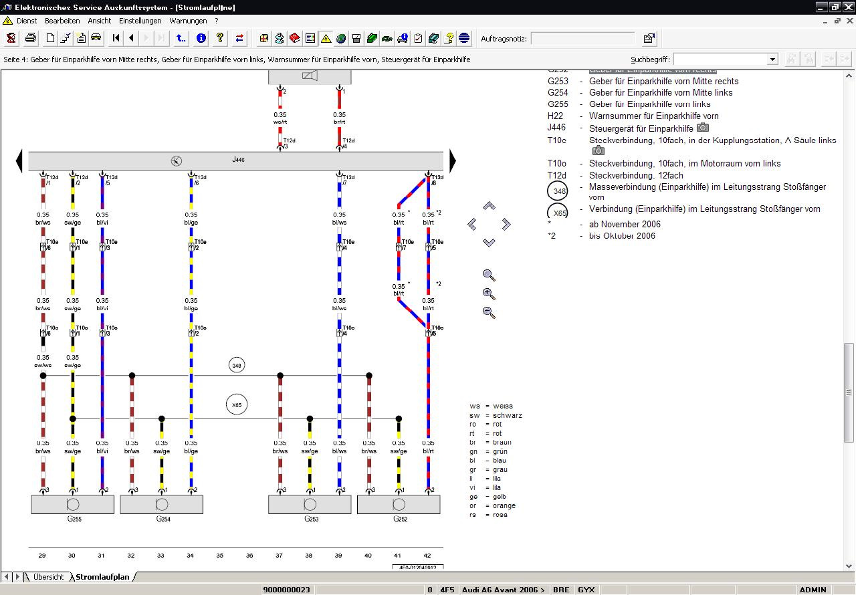Zoom out with the minus magnifier
The width and height of the screenshot is (868, 595).
pos(489,312)
